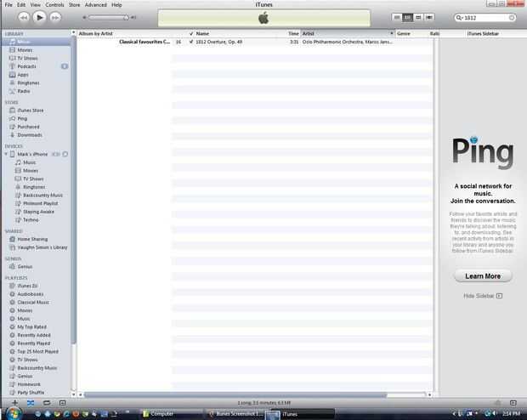
Task: Select Mark's iPhone device
Action: 32,154
